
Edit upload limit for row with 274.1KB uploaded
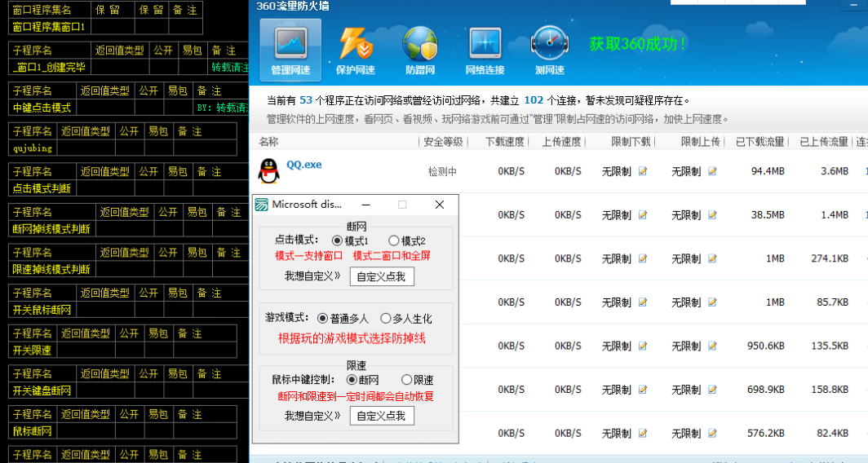(x=712, y=258)
